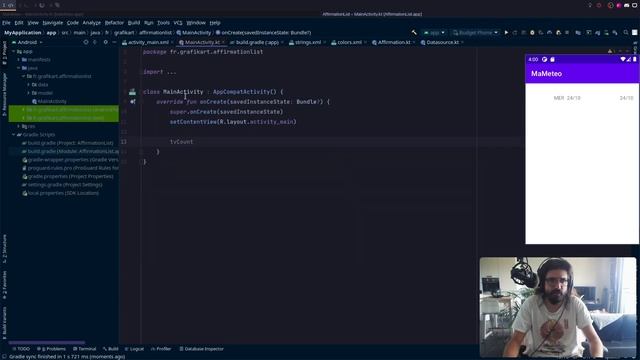Open the Logcat tool window
Screen dimensions: 640x360
click(134, 349)
